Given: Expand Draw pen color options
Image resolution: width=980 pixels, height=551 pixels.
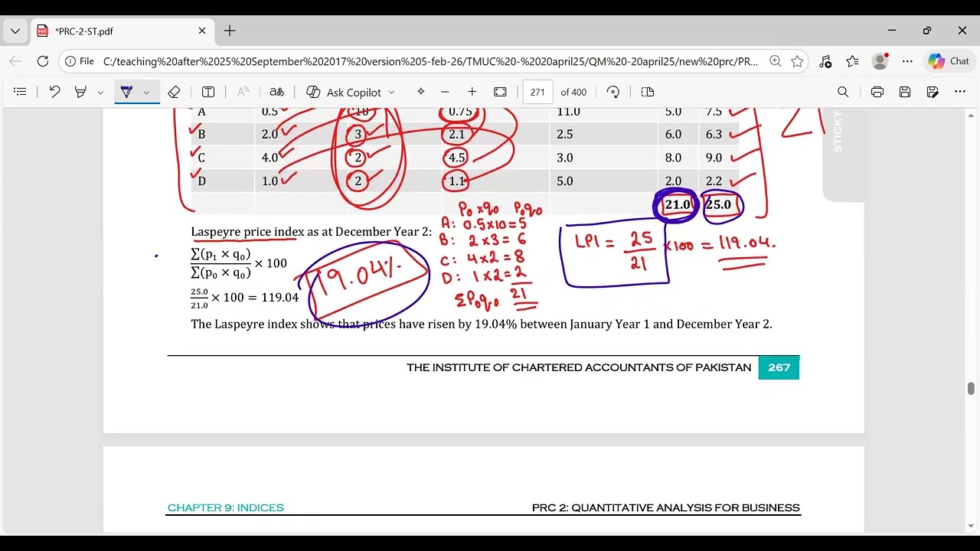Looking at the screenshot, I should click(146, 92).
